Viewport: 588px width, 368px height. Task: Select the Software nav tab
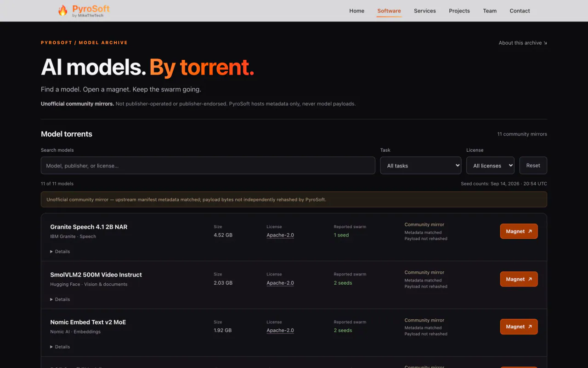pos(389,11)
